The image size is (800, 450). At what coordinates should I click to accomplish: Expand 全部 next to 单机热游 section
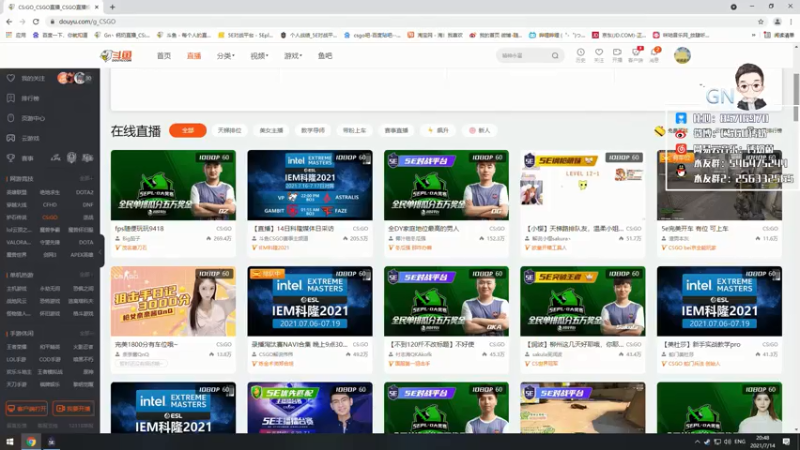[86, 275]
